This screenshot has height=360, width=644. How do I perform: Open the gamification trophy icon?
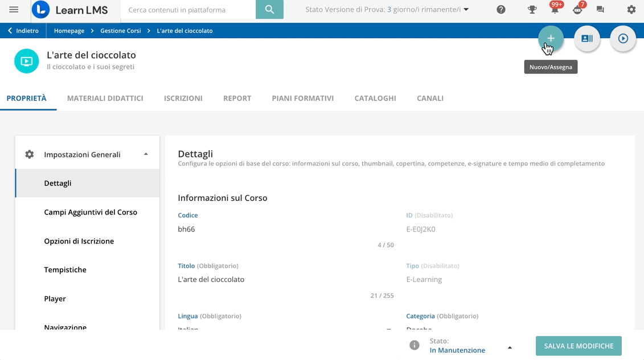click(532, 10)
